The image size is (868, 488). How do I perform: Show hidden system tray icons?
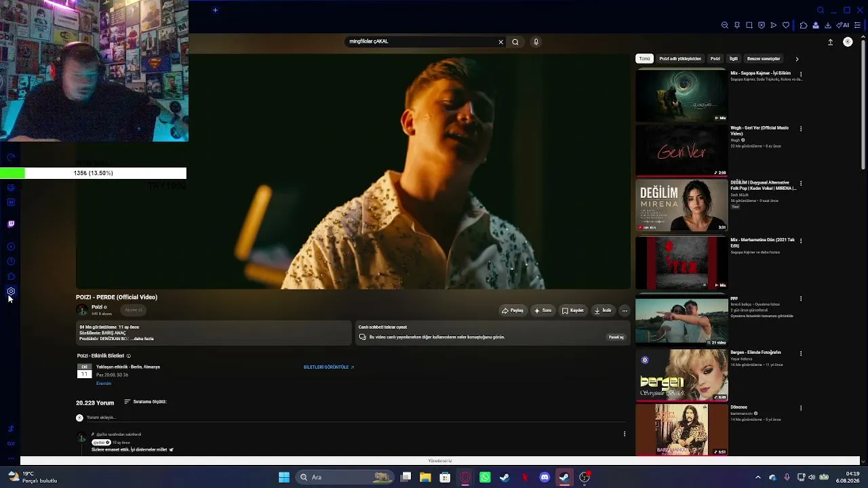point(758,477)
